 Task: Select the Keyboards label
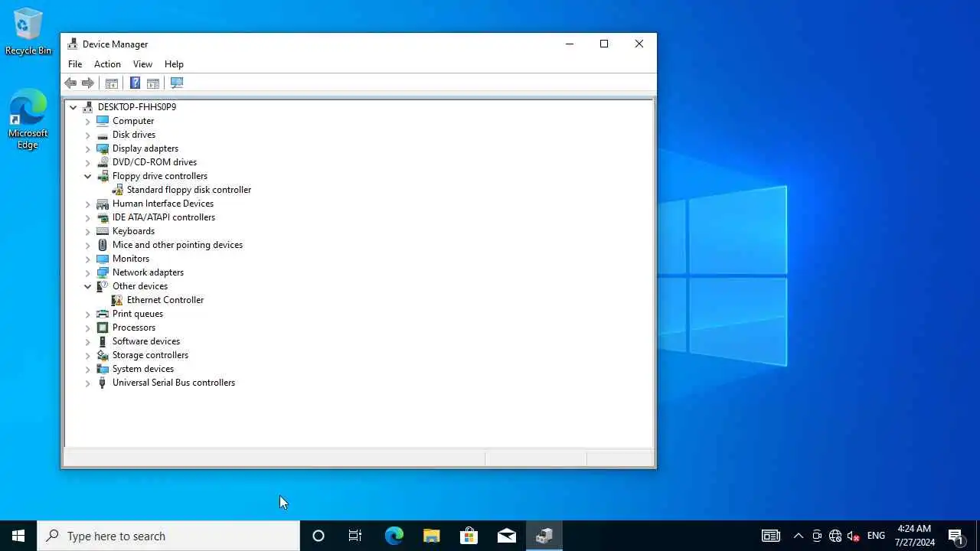pos(133,231)
